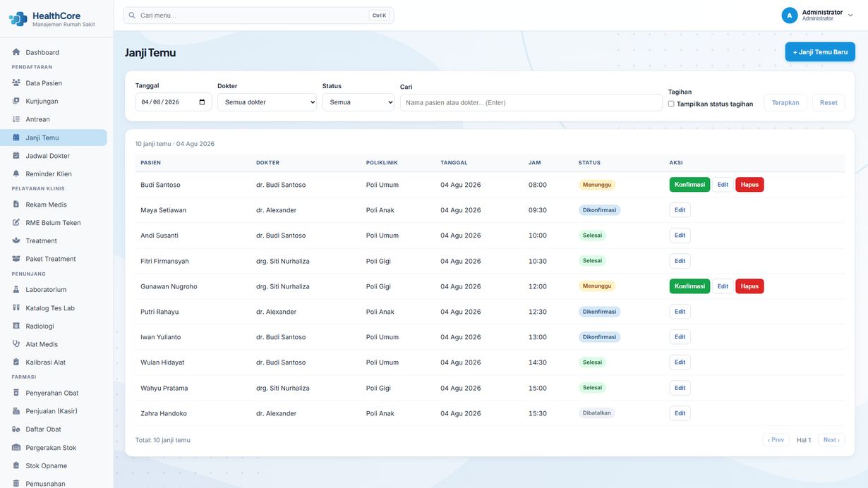Open Penjualan (Kasir) menu item
The image size is (868, 488).
(59, 411)
